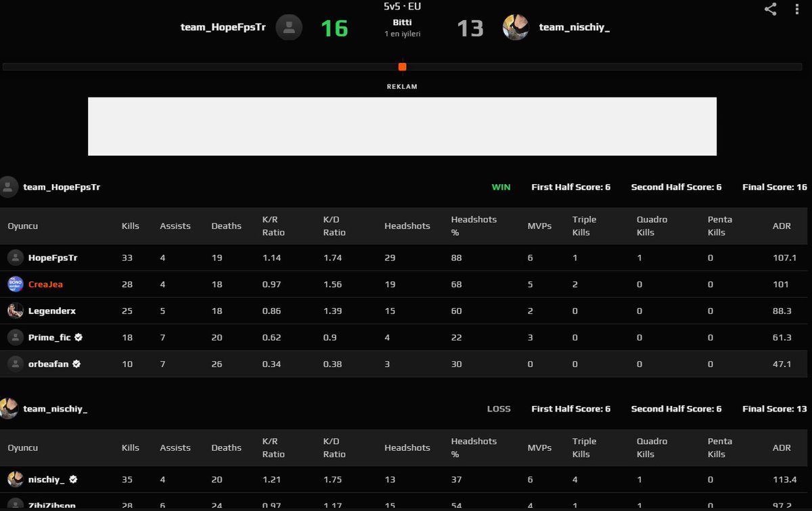Screen dimensions: 812x511
Task: Open nischiy_ player profile link
Action: [x=47, y=479]
